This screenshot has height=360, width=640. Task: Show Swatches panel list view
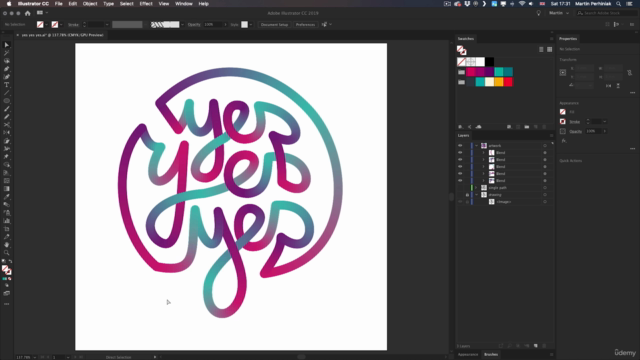(541, 49)
